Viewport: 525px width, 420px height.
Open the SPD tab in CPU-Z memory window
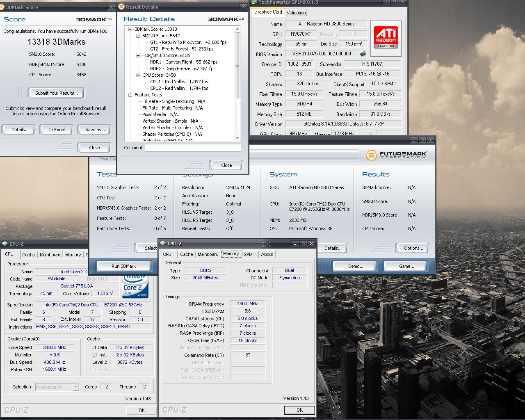tap(248, 254)
